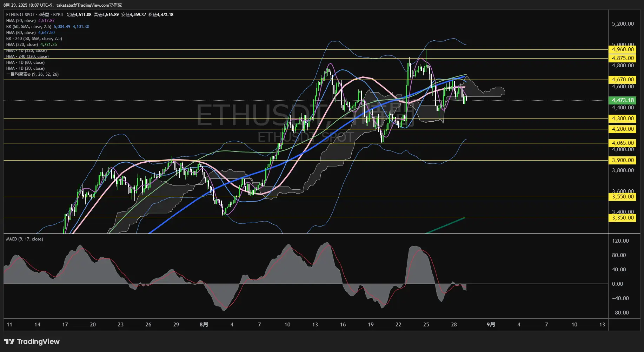The image size is (644, 352).
Task: Select the HMA · 1D (80, close) legend
Action: coord(25,62)
